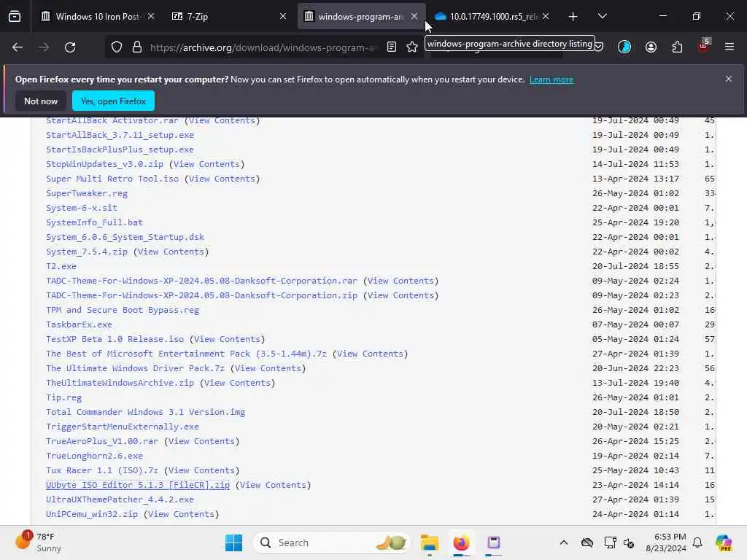Screen dimensions: 747x560
Task: View contents of Super Multi Retro Tool.iso
Action: pos(222,179)
